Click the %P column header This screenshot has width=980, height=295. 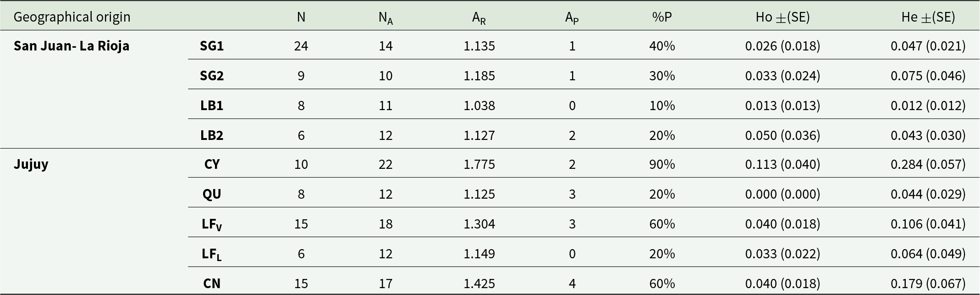pos(662,17)
